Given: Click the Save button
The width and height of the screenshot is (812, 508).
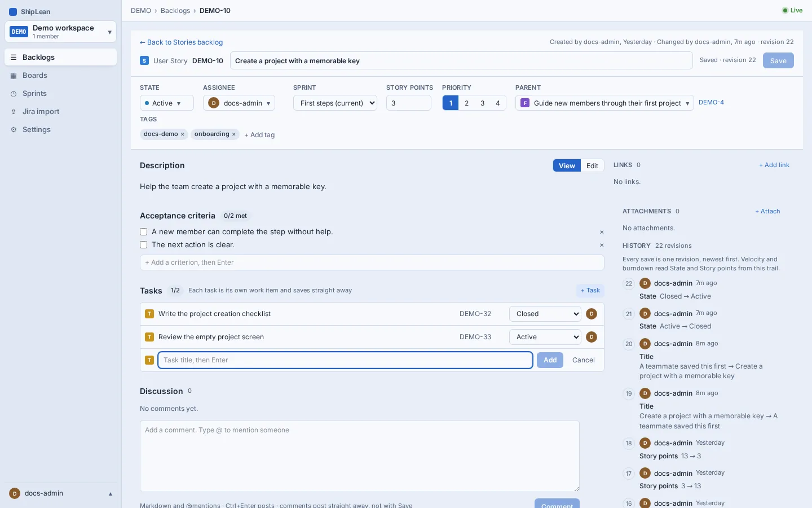Looking at the screenshot, I should click(778, 60).
